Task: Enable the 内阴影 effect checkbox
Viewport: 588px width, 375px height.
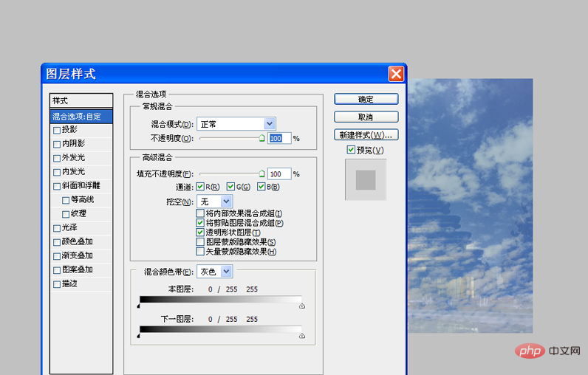Action: (57, 144)
